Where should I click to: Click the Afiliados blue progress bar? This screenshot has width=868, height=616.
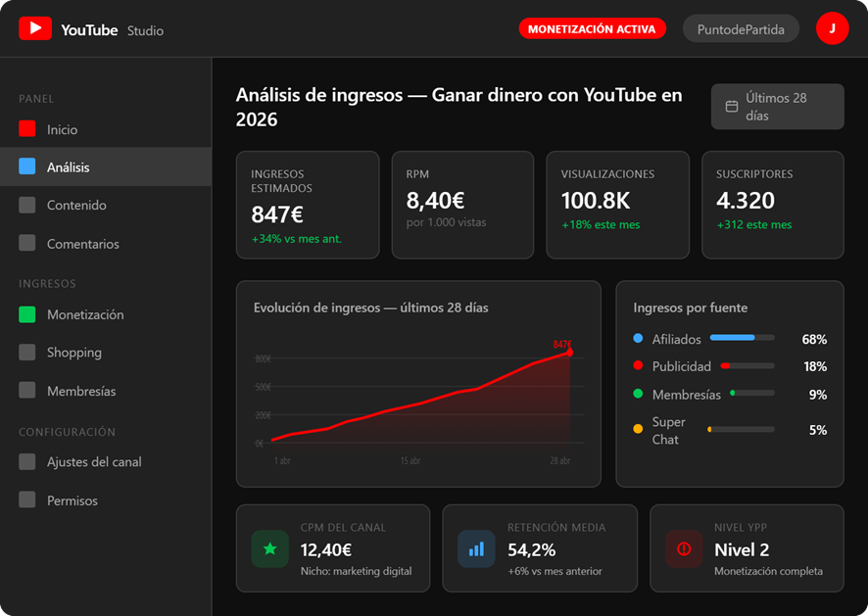point(742,338)
